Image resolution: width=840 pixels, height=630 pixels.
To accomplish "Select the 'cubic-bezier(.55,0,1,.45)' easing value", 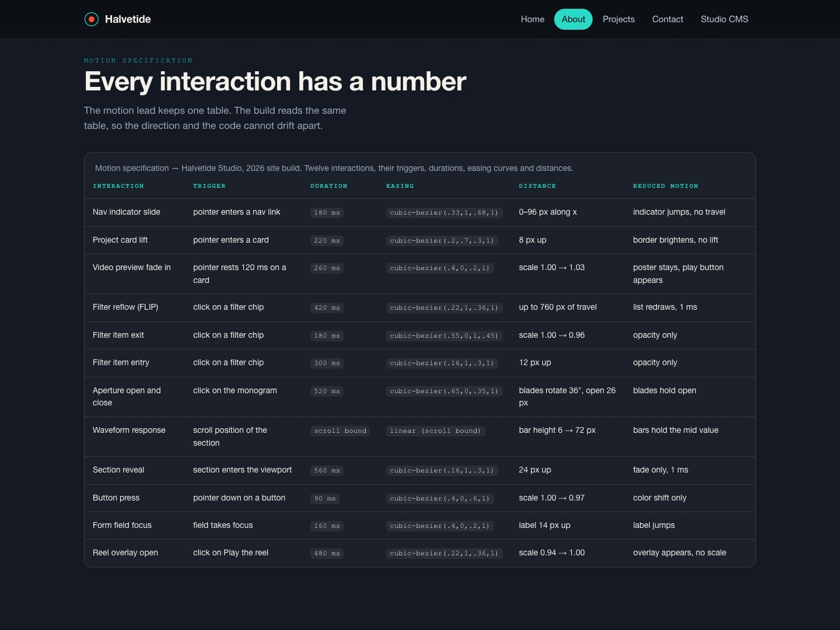I will click(x=444, y=336).
